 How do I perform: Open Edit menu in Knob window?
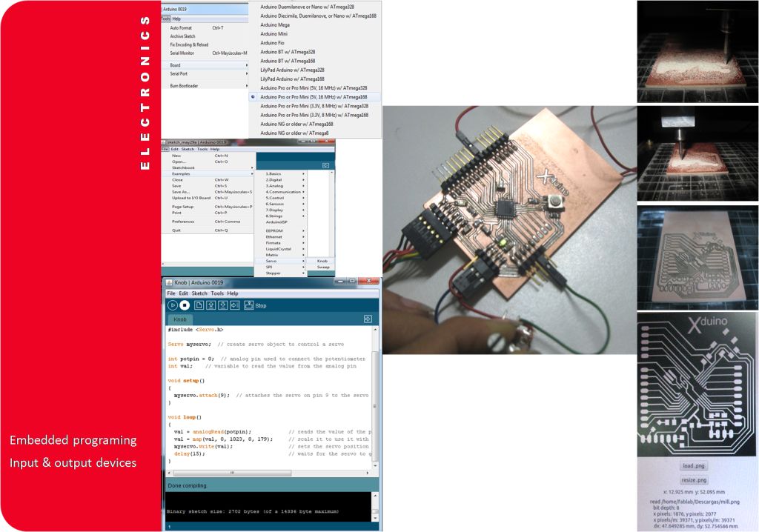tap(184, 293)
